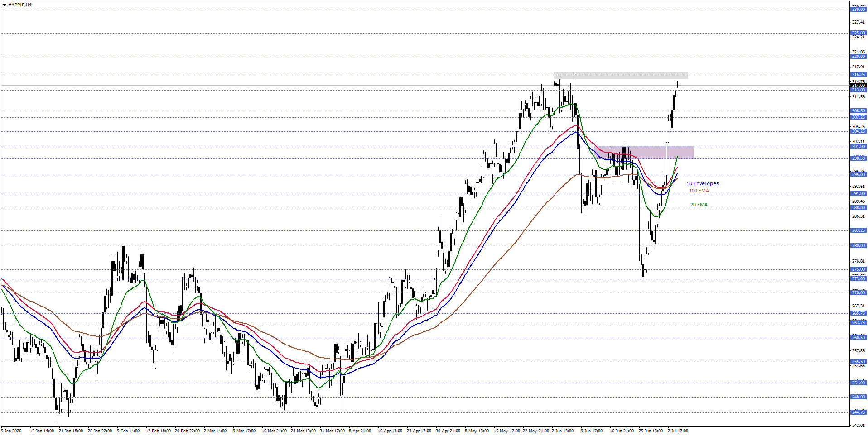Click the 270.00 price level tag
The image size is (868, 436).
click(x=858, y=292)
